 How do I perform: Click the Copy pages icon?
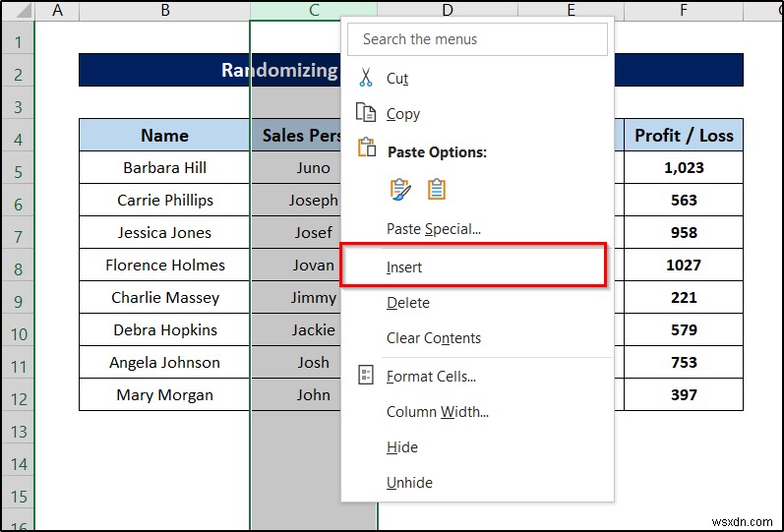tap(366, 112)
